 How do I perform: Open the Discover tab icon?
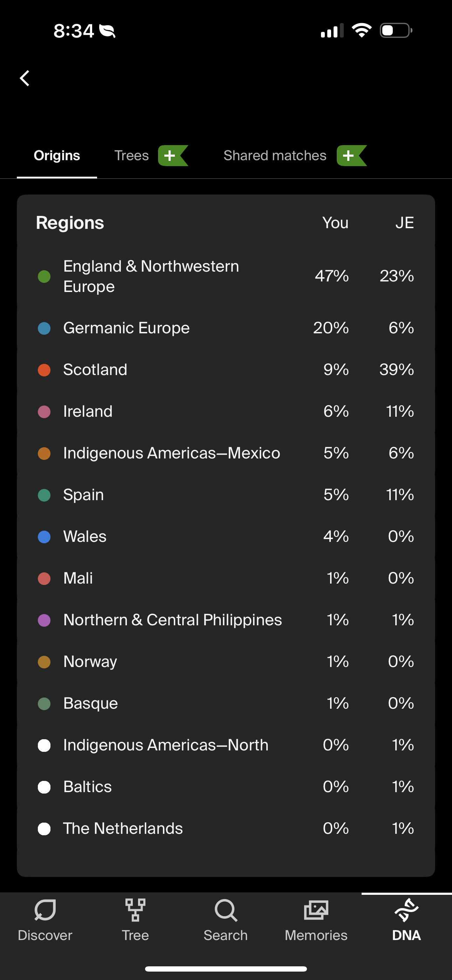(45, 910)
